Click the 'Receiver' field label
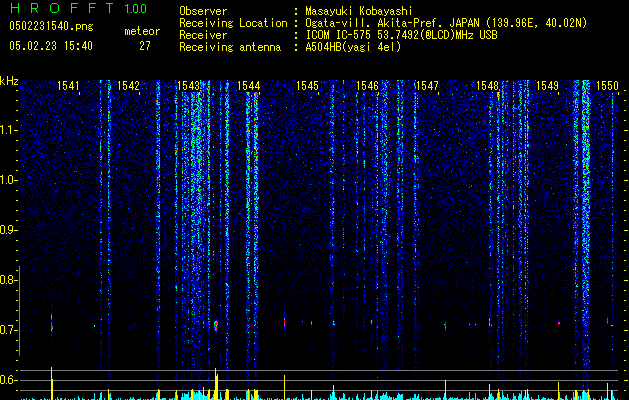Screen dimensions: 629x400 [x=203, y=35]
